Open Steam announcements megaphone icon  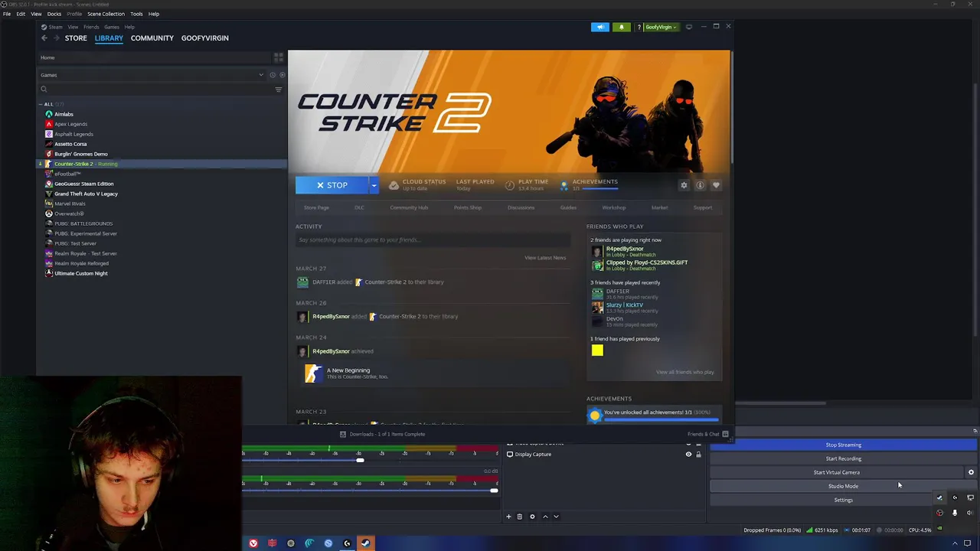click(x=600, y=27)
